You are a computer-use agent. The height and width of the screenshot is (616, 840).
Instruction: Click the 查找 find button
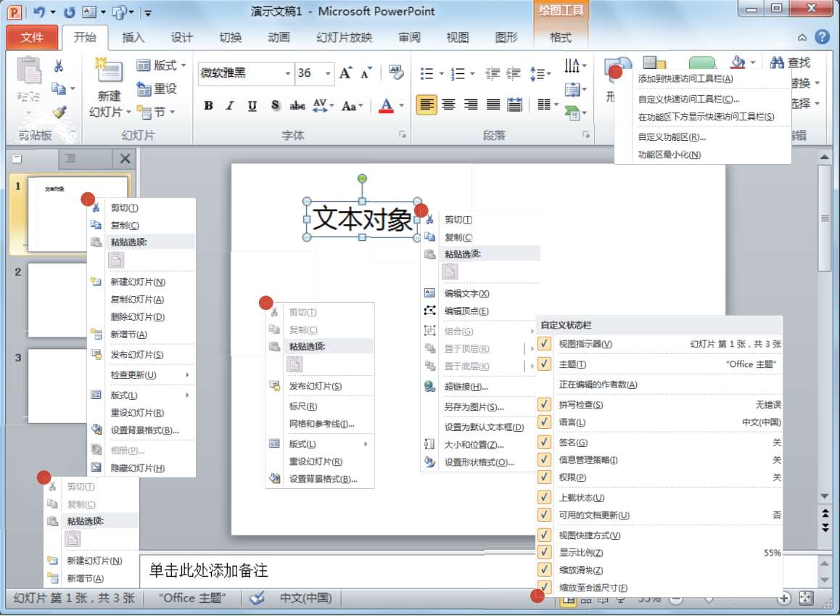click(x=791, y=63)
